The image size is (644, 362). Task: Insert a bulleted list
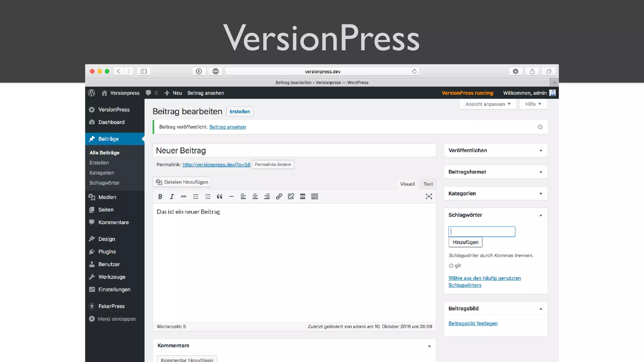coord(196,196)
